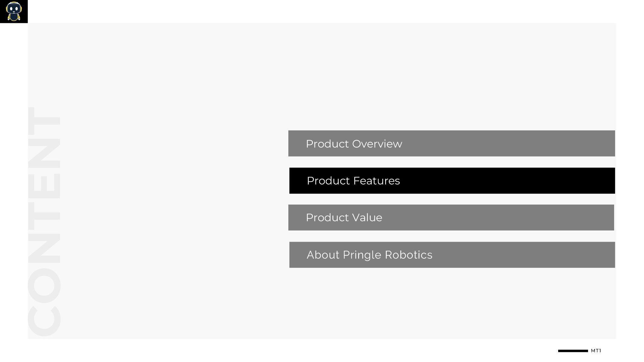644x362 pixels.
Task: Click the MT1 page label
Action: pos(596,351)
